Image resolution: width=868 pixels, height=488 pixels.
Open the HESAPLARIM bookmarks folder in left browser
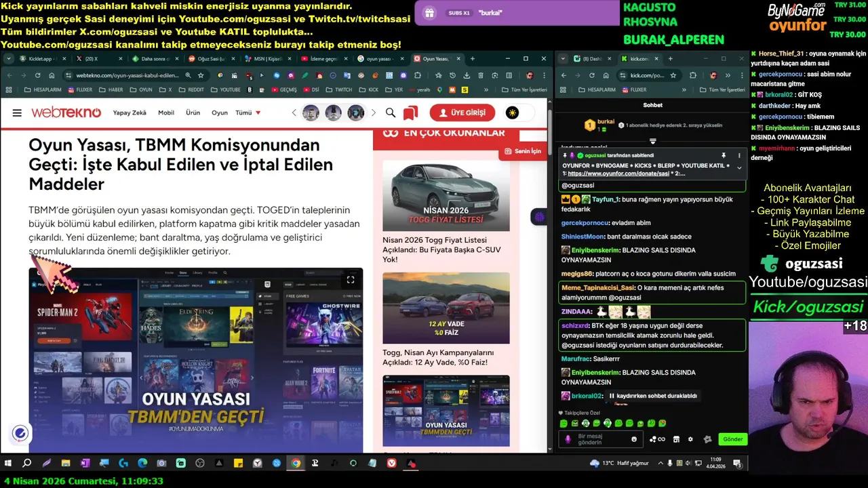click(x=42, y=89)
